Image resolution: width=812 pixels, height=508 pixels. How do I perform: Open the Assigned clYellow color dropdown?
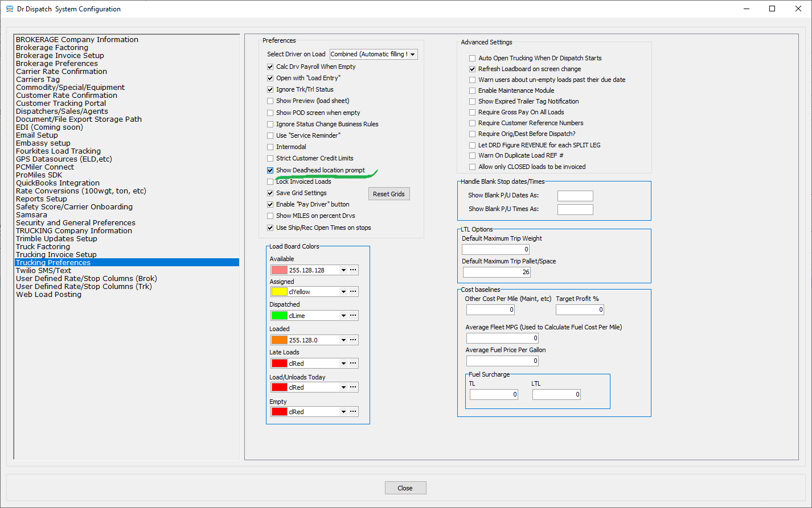coord(343,292)
